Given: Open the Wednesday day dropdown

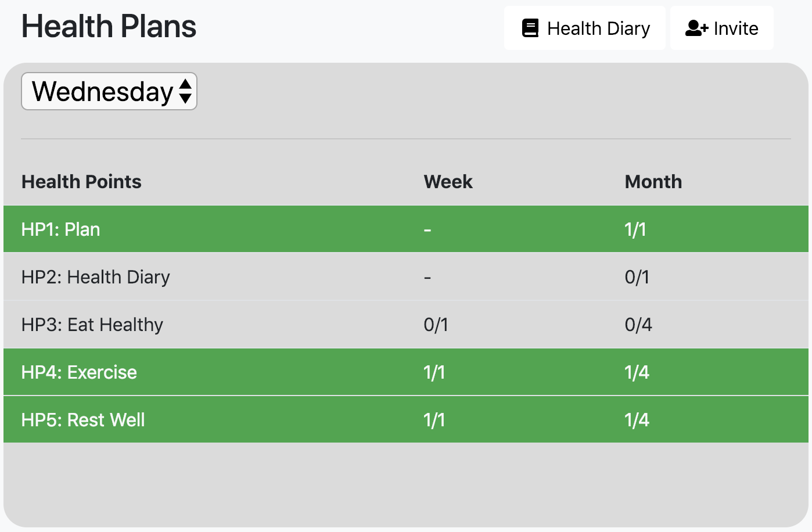Looking at the screenshot, I should 109,91.
